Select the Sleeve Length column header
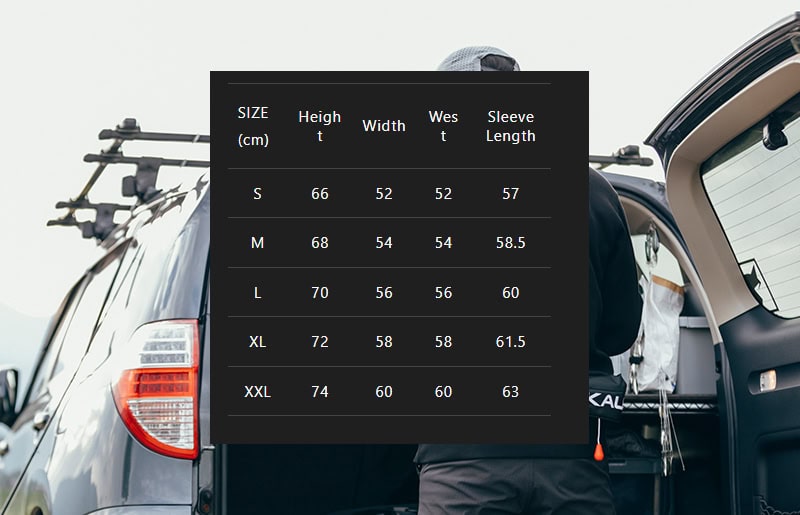Image resolution: width=800 pixels, height=515 pixels. (511, 126)
